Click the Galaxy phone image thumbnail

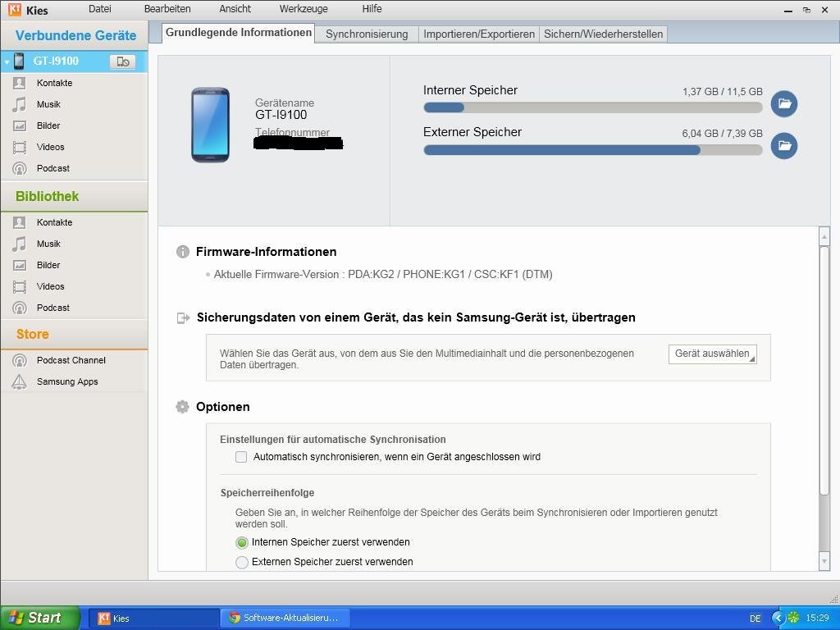pyautogui.click(x=210, y=125)
